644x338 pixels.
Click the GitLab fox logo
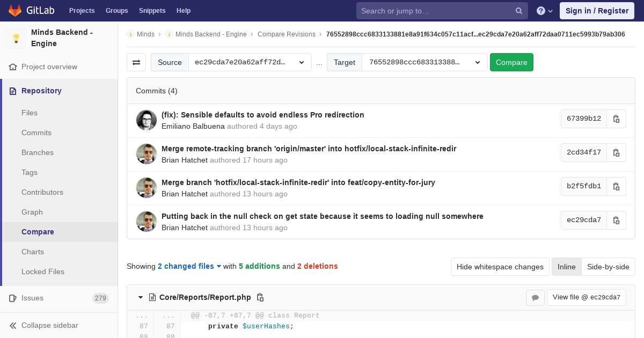coord(15,10)
